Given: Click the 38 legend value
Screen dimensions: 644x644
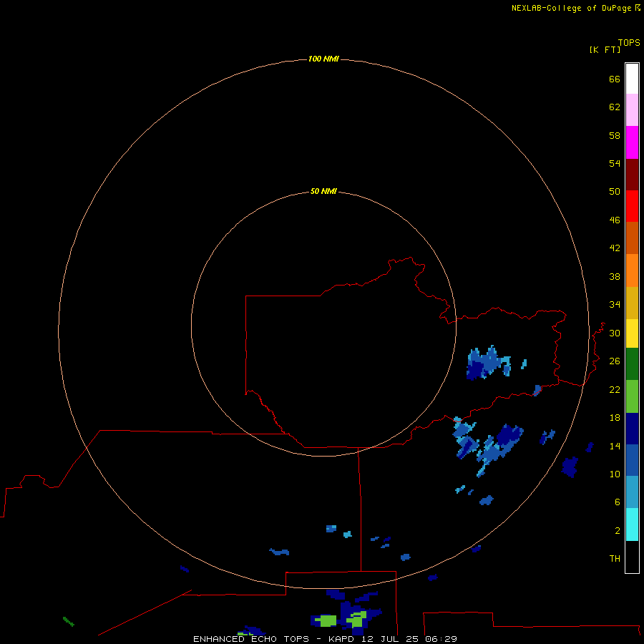Looking at the screenshot, I should click(x=615, y=277).
